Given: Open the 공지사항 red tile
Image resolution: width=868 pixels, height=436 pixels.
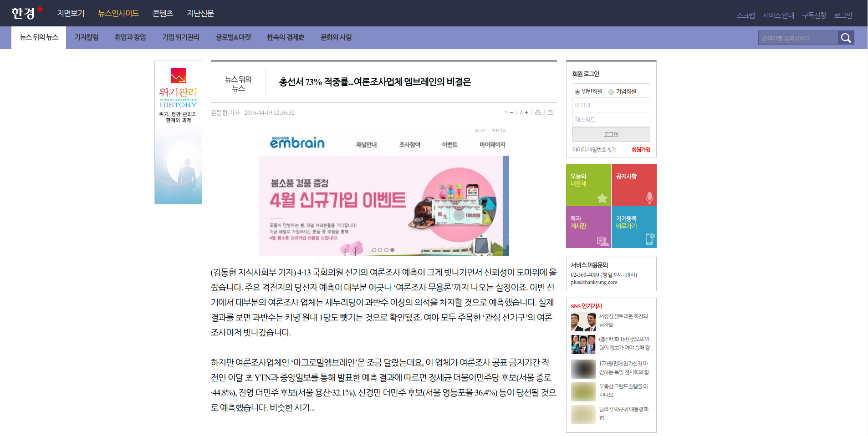Looking at the screenshot, I should click(634, 185).
